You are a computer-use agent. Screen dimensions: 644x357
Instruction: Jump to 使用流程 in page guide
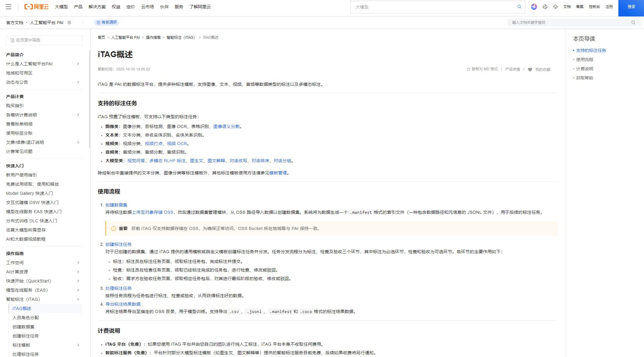point(584,59)
